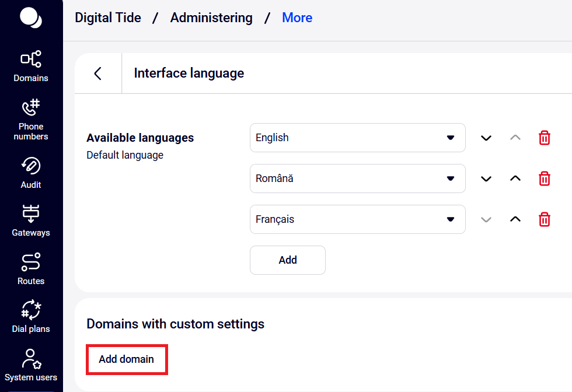Open the Domains sidebar section
The image size is (572, 392).
click(31, 66)
